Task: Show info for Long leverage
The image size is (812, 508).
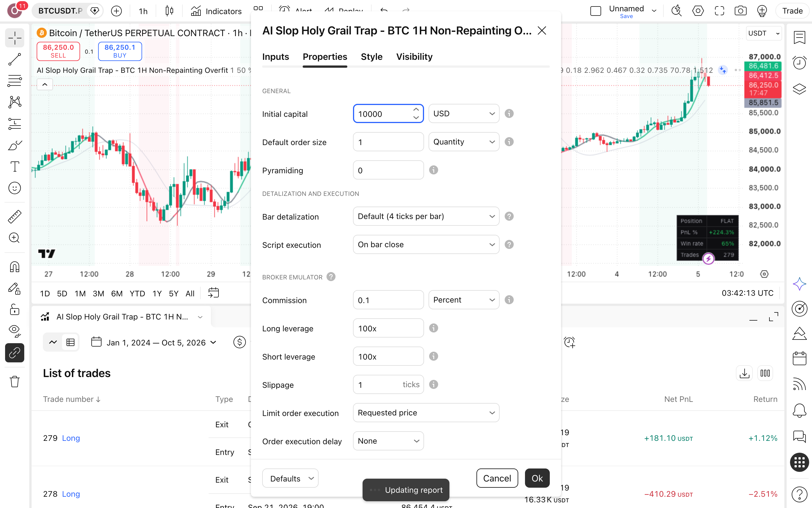Action: tap(434, 328)
